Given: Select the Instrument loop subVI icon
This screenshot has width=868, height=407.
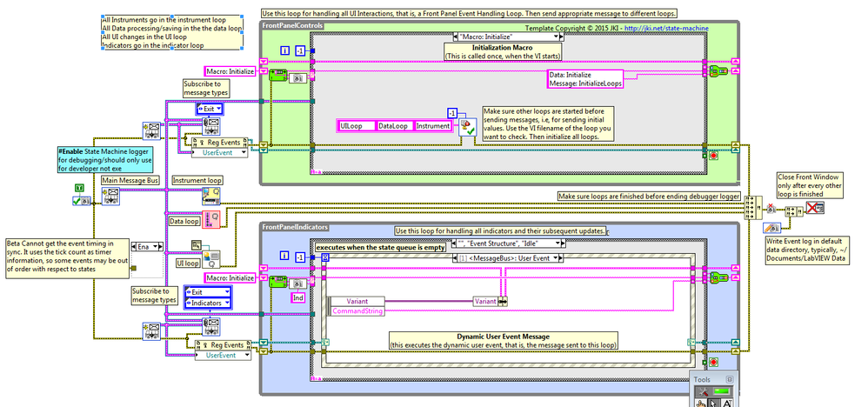Looking at the screenshot, I should click(x=210, y=194).
